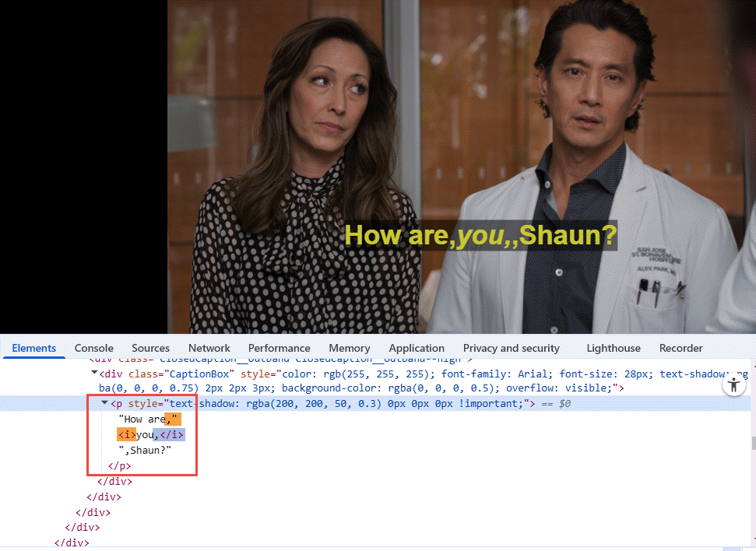Open the Recorder tab
The height and width of the screenshot is (551, 756).
(x=680, y=348)
